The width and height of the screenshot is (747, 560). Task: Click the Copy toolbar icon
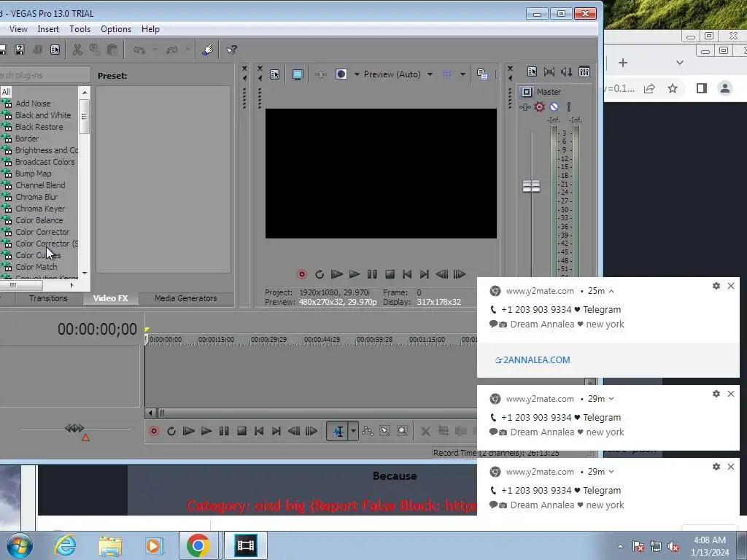pyautogui.click(x=95, y=50)
